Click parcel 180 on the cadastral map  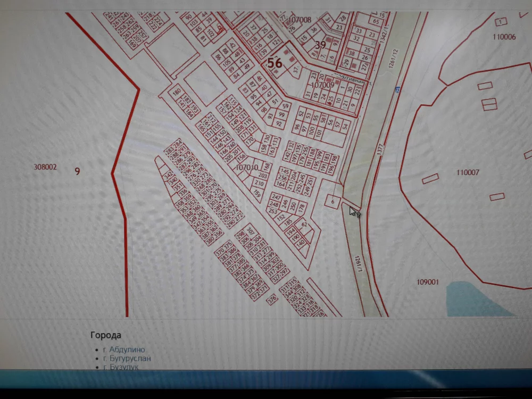coord(177,92)
